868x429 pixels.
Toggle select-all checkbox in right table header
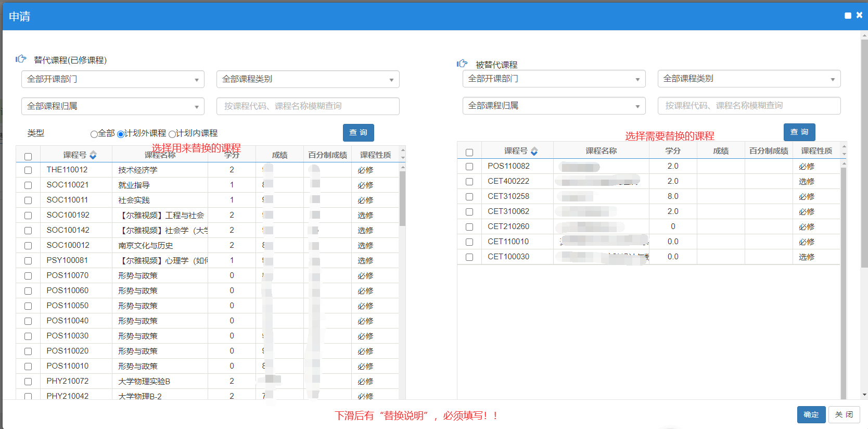click(x=469, y=153)
